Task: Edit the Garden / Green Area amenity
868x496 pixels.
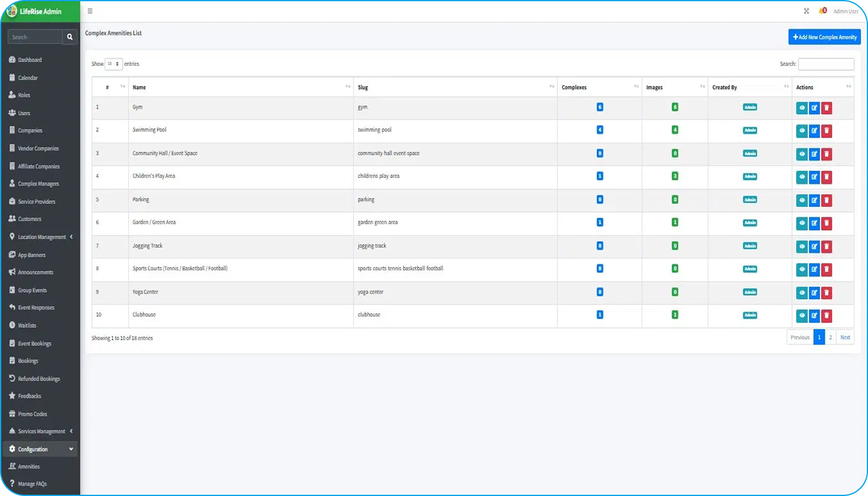Action: 814,223
